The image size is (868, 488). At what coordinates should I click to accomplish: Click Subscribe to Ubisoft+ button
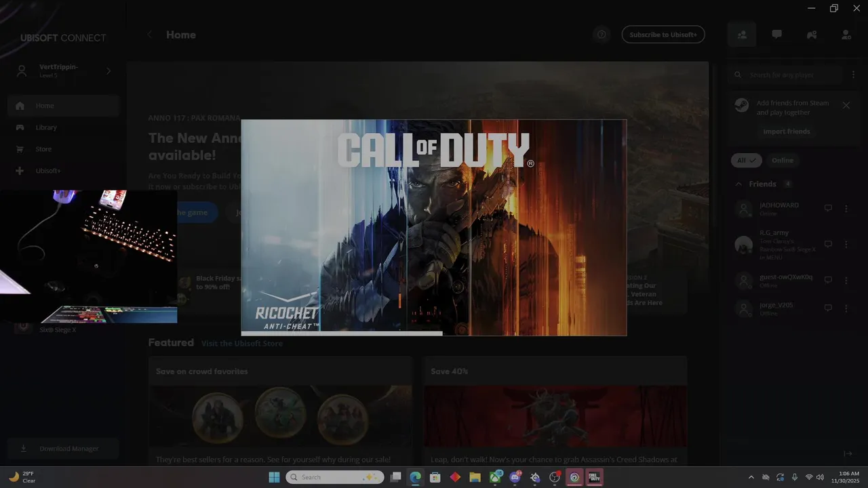(x=663, y=35)
